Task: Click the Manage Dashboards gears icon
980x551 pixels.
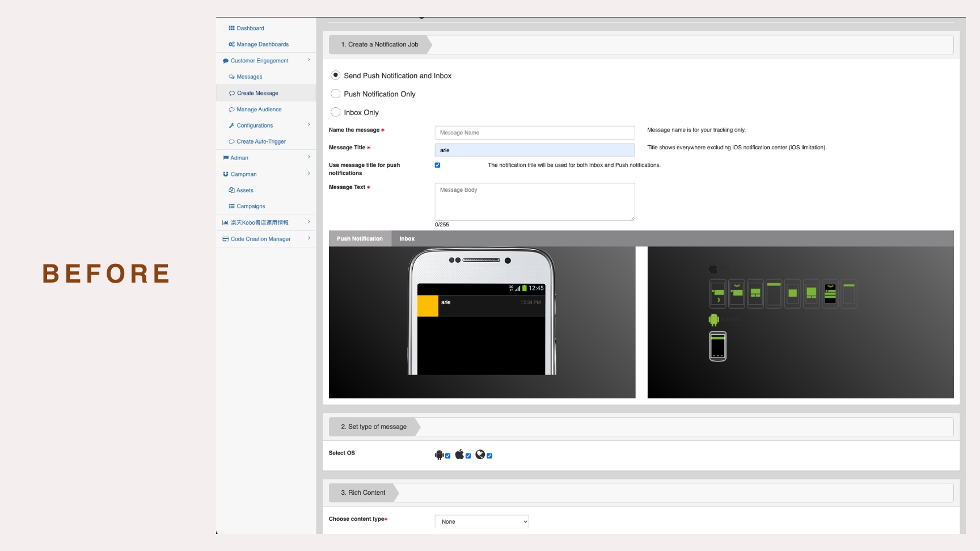Action: (231, 44)
